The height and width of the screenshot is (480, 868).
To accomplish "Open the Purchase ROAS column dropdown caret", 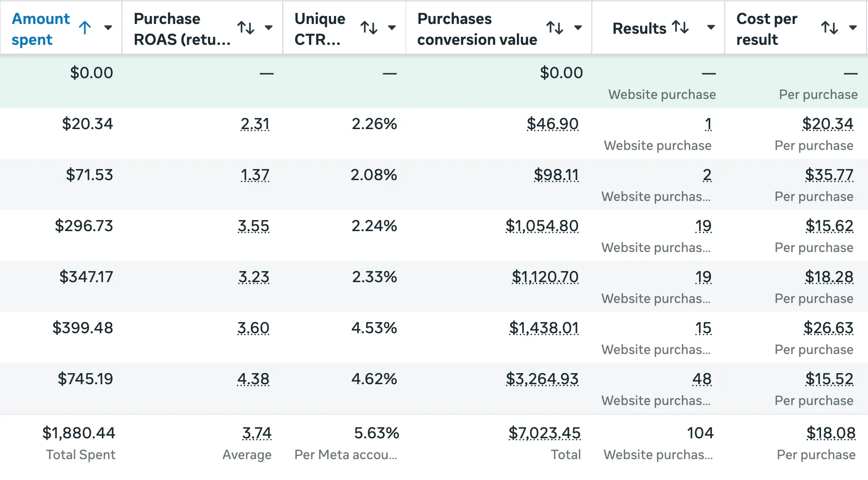I will click(x=268, y=28).
